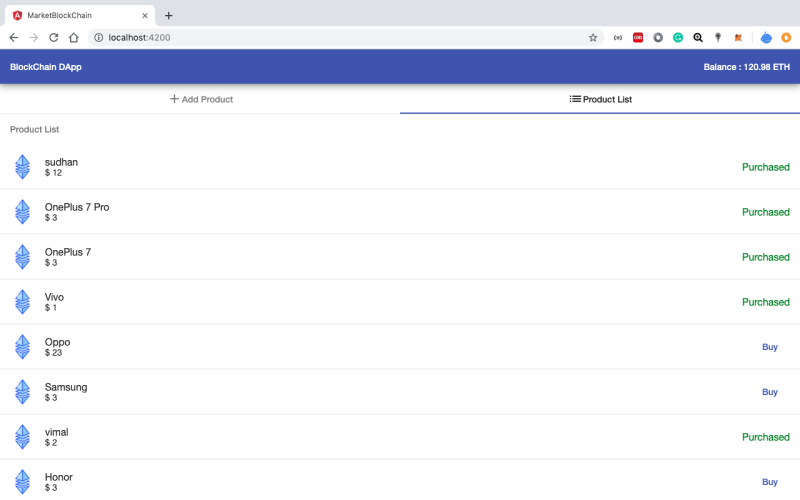Image resolution: width=800 pixels, height=500 pixels.
Task: Click the Ethereum icon beside OnePlus 7 Pro
Action: tap(22, 212)
